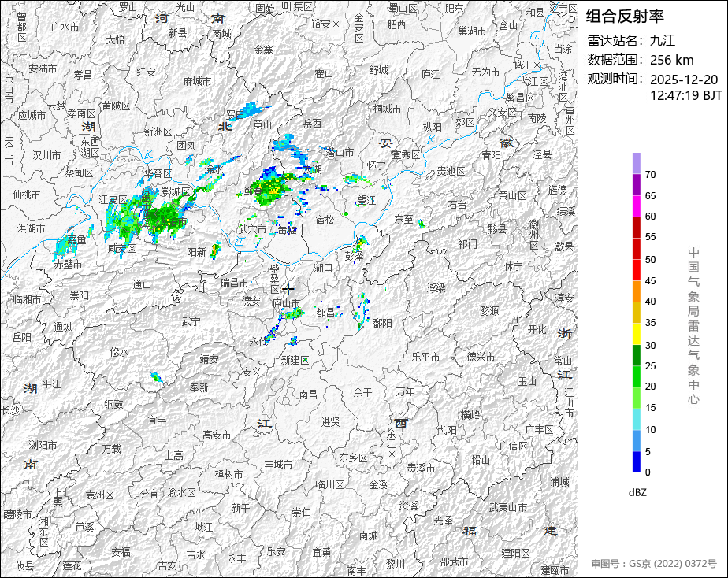Screen dimensions: 728x578
Task: Click the 贵溪市 map label
Action: [421, 468]
